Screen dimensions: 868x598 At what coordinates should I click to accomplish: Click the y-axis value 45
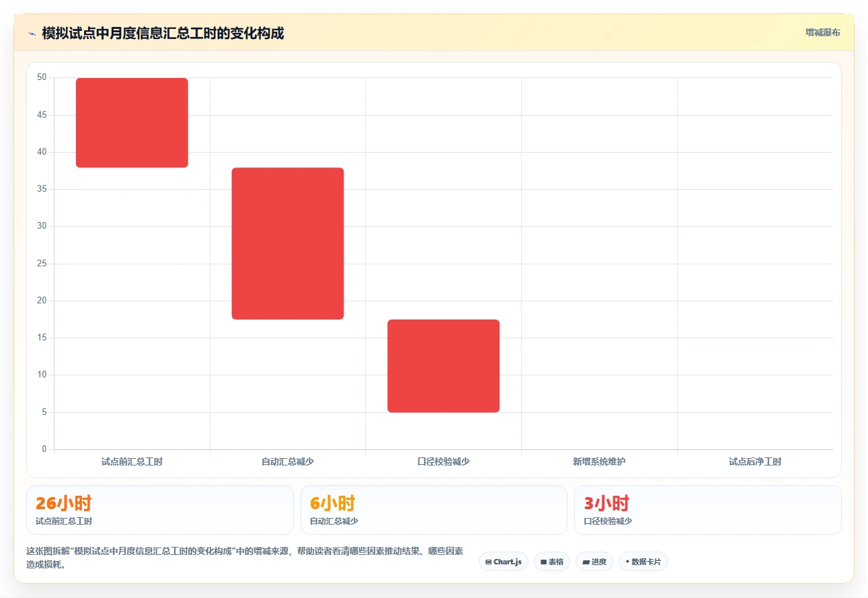click(x=42, y=115)
